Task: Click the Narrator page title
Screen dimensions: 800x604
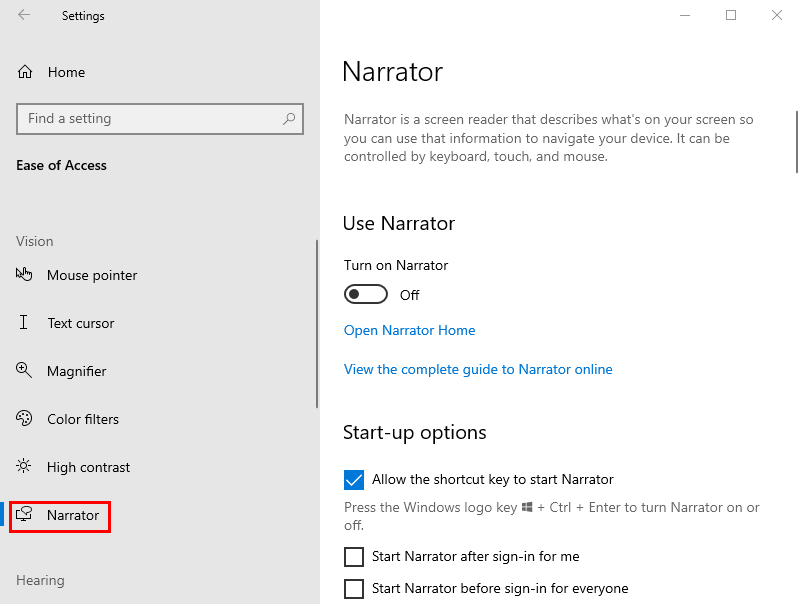Action: point(392,71)
